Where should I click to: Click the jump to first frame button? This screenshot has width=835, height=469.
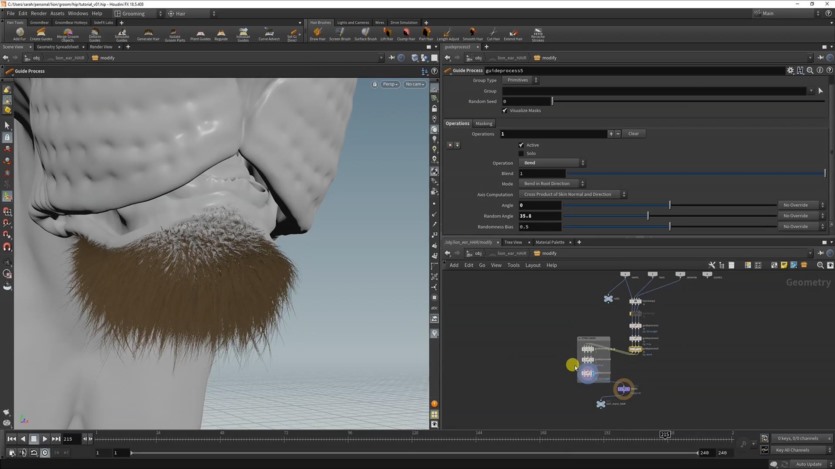coord(11,439)
